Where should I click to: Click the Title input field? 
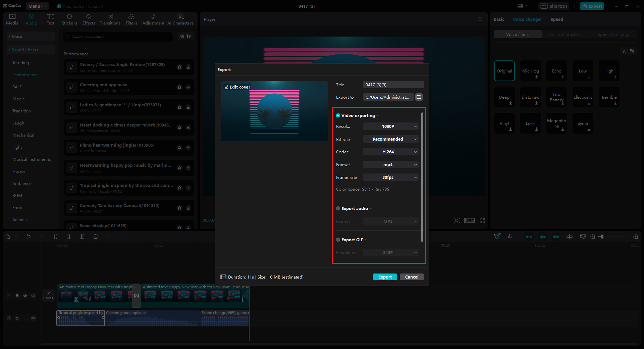click(393, 85)
